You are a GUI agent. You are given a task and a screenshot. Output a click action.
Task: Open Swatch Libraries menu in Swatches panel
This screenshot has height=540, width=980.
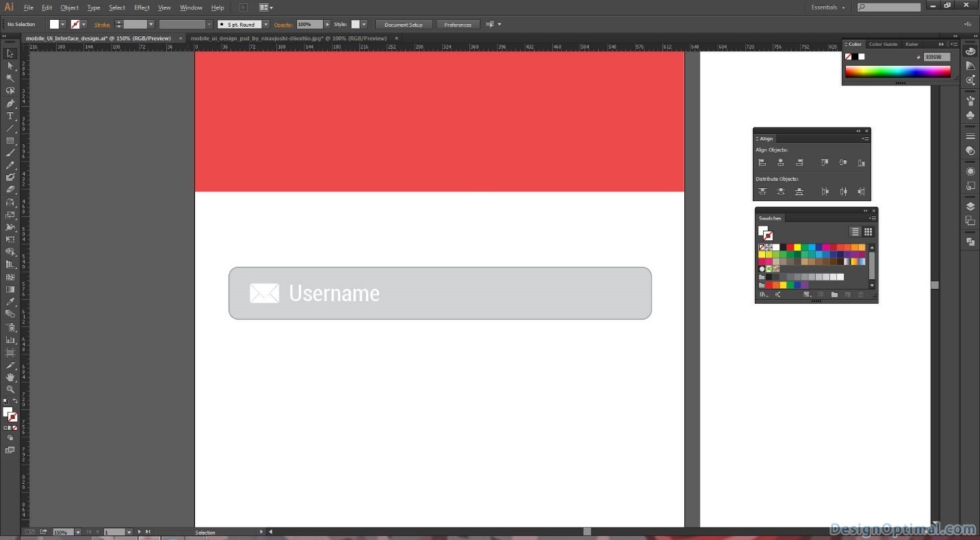click(763, 294)
